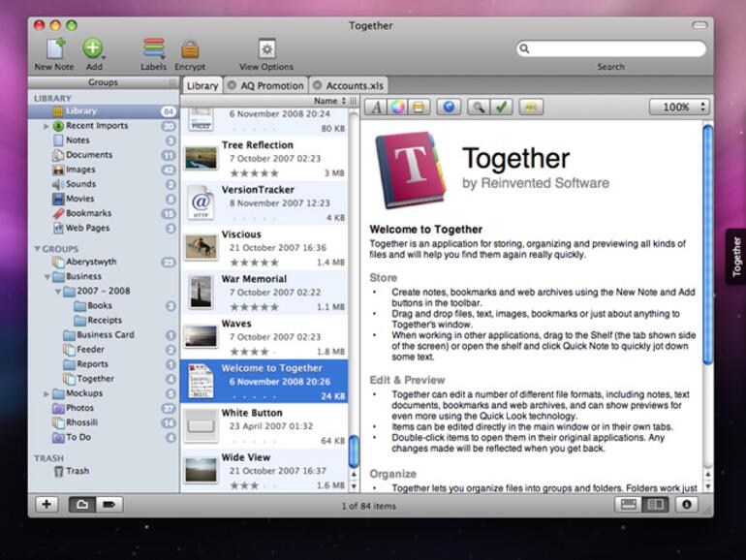
Task: Set star rating on Wide View item
Action: 255,485
